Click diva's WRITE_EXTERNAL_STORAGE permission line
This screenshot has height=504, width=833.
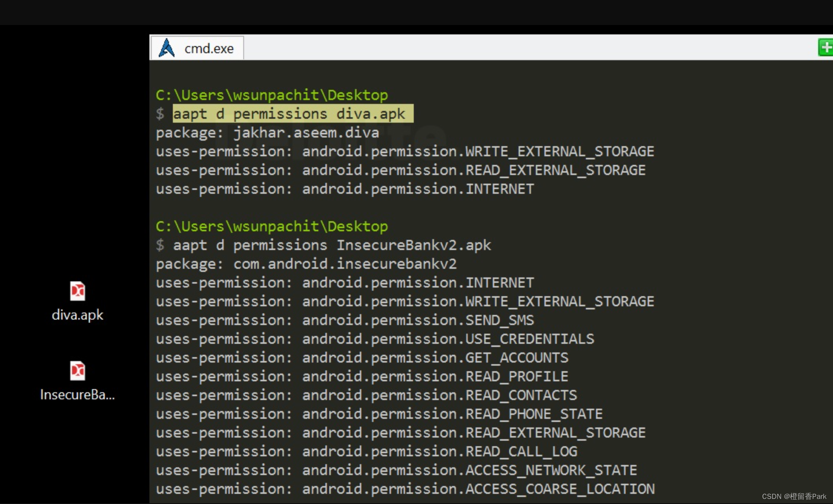[405, 151]
